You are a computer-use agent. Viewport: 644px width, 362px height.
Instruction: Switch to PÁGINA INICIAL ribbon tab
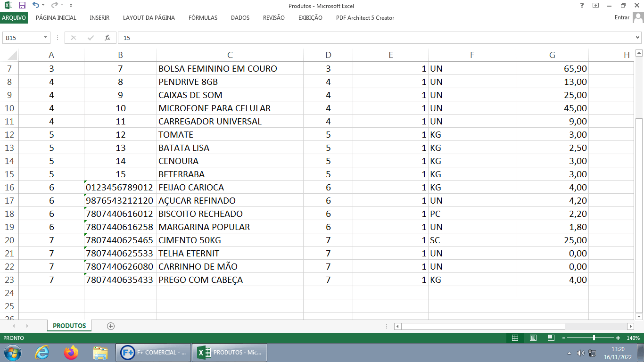pyautogui.click(x=56, y=18)
